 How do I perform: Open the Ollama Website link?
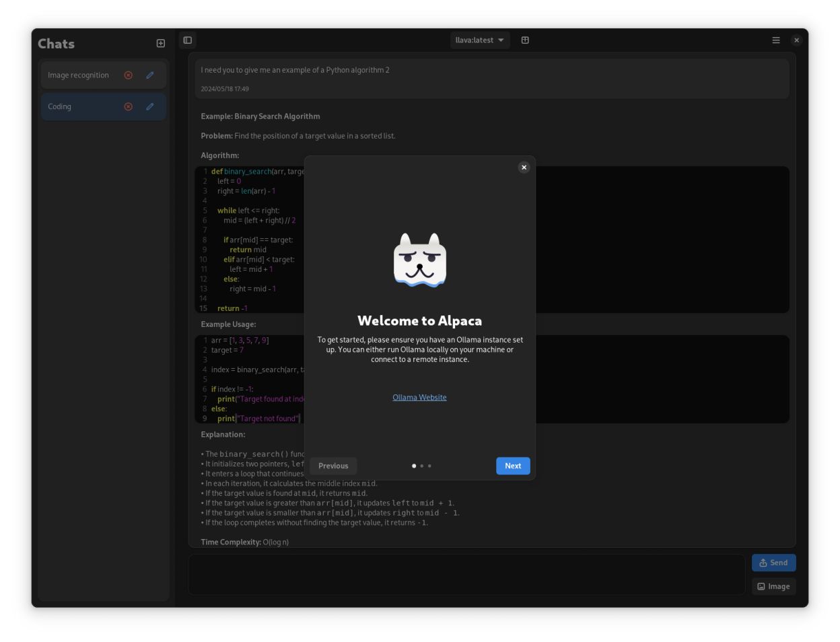(419, 397)
